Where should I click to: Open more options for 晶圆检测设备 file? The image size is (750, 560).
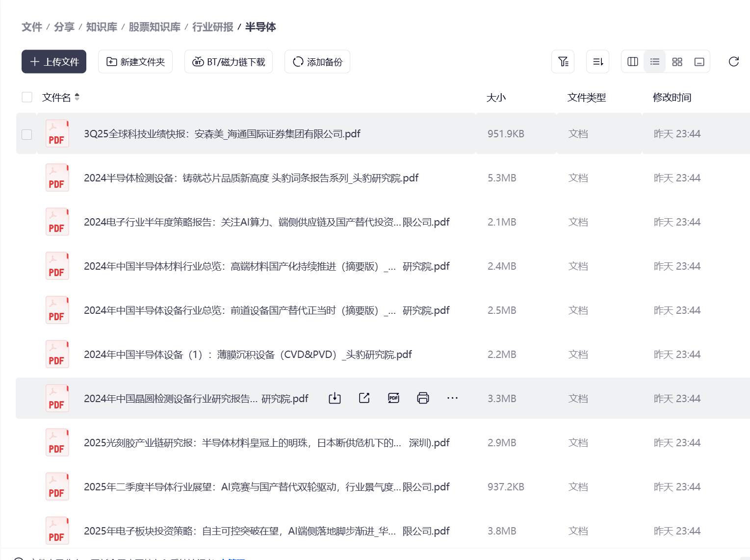[x=452, y=398]
